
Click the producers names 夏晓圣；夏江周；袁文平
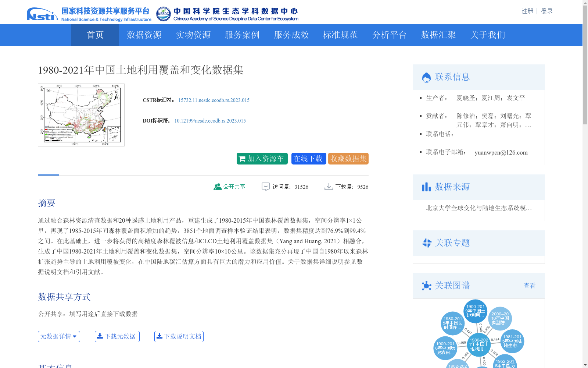pos(491,98)
